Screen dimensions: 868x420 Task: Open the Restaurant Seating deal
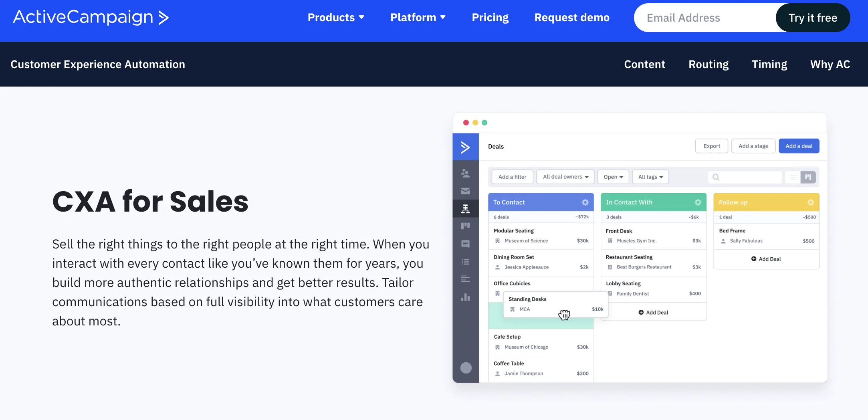[x=654, y=262]
